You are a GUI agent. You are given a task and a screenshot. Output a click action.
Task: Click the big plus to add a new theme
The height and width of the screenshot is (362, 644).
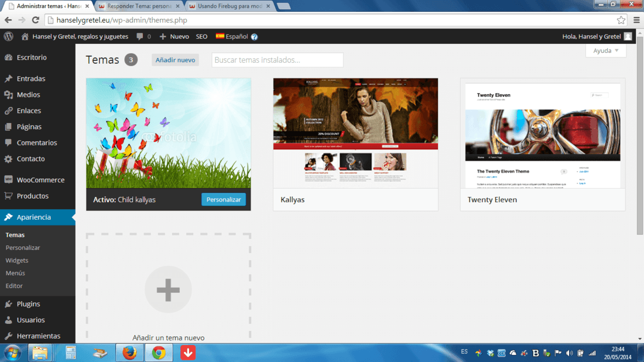point(168,290)
